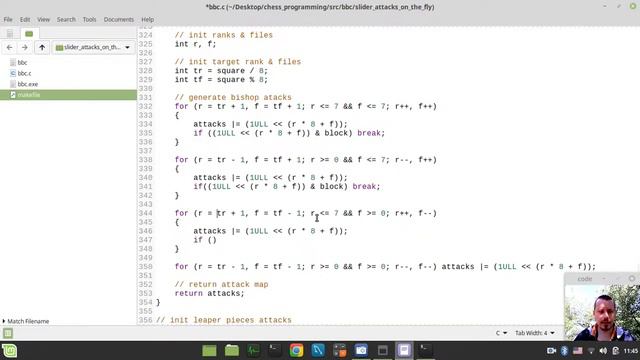The height and width of the screenshot is (360, 640).
Task: Open Google Chrome from the taskbar
Action: click(x=297, y=351)
